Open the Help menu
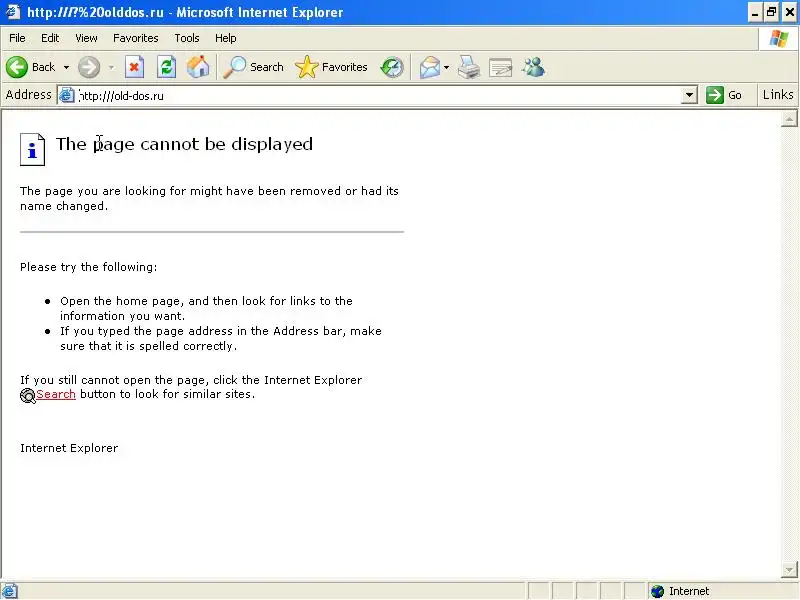The image size is (800, 600). pyautogui.click(x=226, y=38)
